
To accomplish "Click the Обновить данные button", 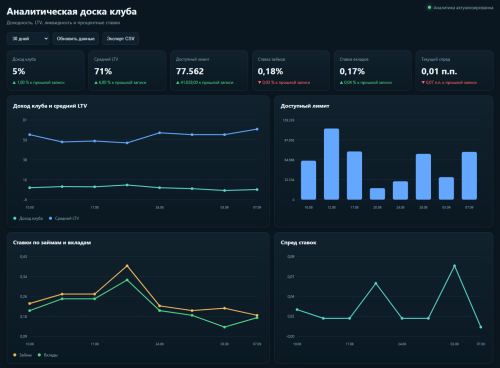I will [x=76, y=39].
